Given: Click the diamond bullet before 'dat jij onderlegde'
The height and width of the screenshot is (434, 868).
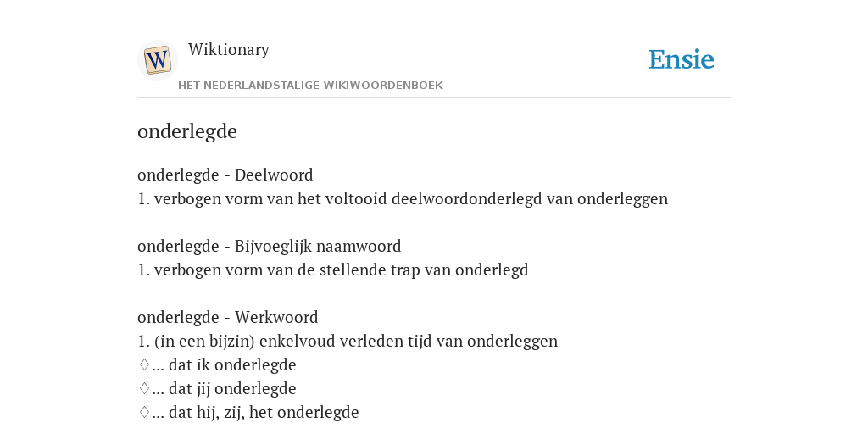Looking at the screenshot, I should (144, 388).
